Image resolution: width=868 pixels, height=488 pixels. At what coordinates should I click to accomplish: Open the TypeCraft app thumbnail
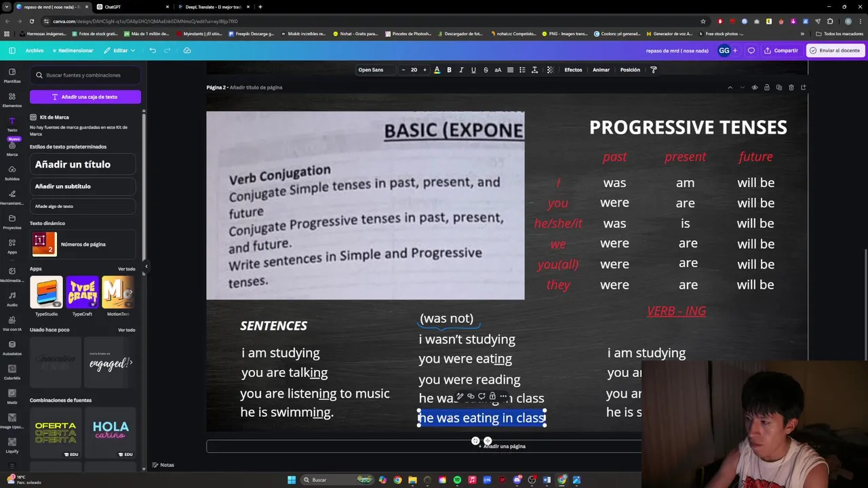(82, 292)
